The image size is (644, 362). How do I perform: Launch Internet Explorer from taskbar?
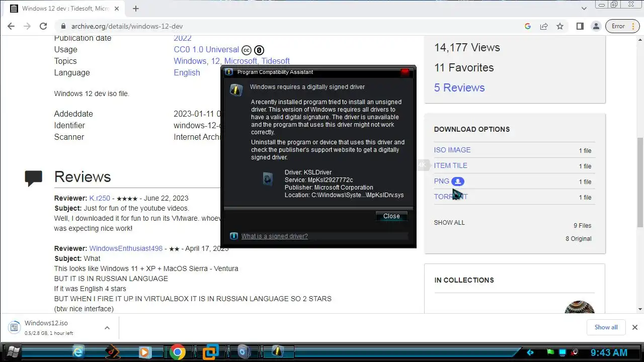[x=78, y=352]
